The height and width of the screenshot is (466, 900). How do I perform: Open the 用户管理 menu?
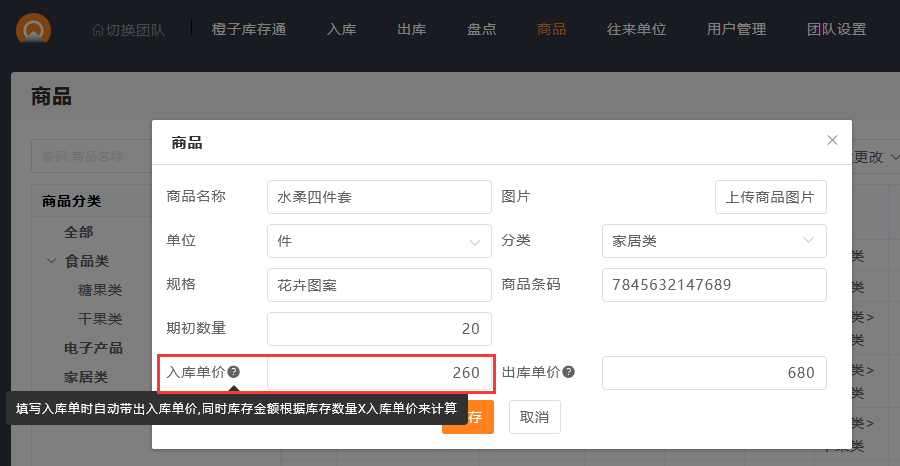click(x=736, y=29)
